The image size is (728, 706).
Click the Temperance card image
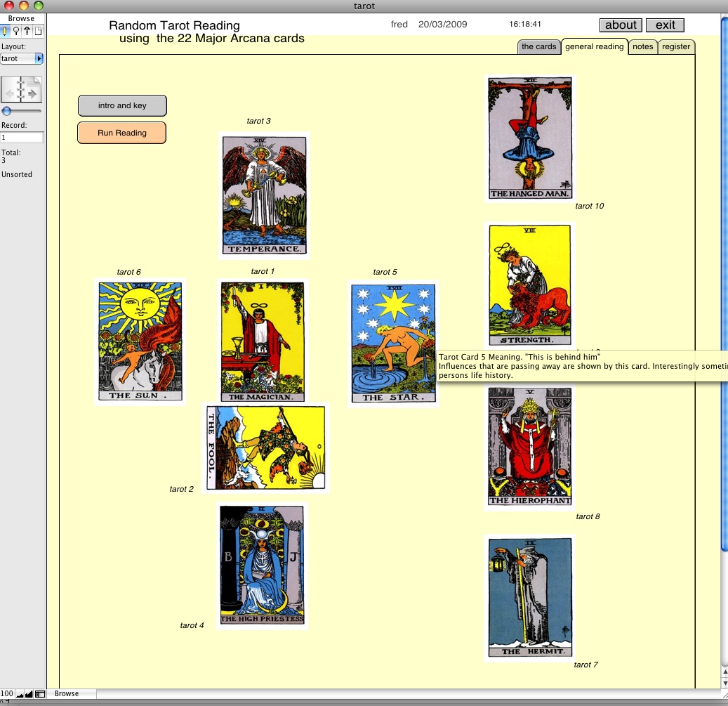click(x=264, y=195)
